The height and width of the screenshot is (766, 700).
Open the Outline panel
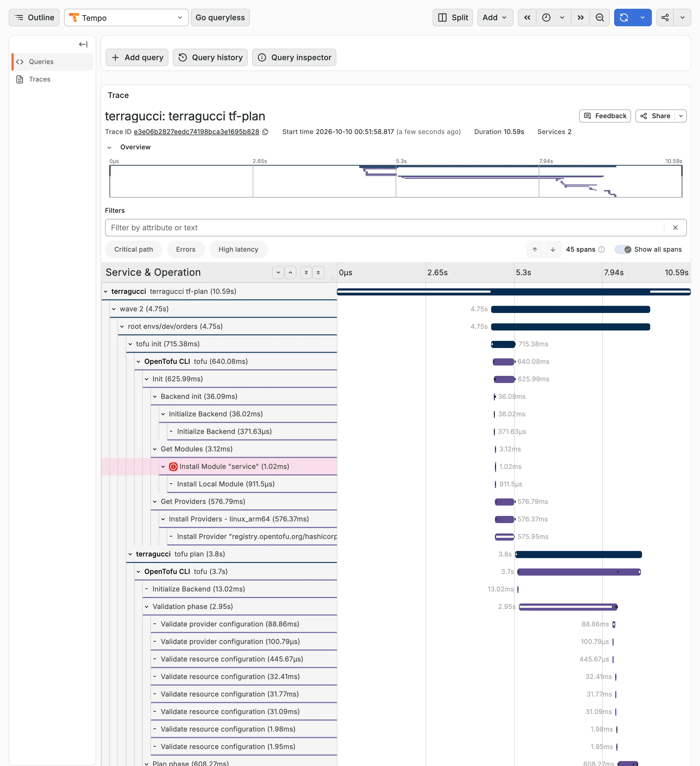pos(34,18)
